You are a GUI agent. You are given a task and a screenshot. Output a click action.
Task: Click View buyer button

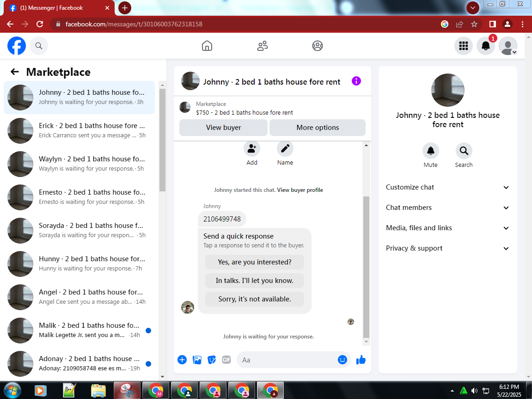[224, 128]
